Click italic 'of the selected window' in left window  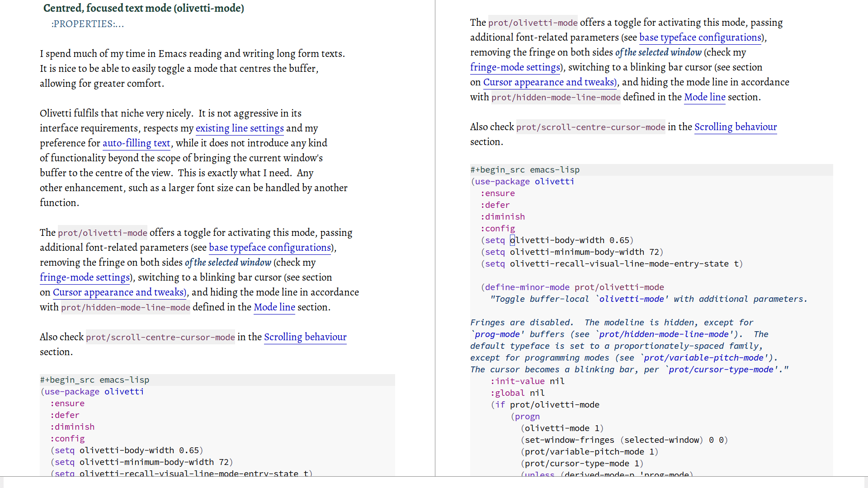[x=228, y=263]
